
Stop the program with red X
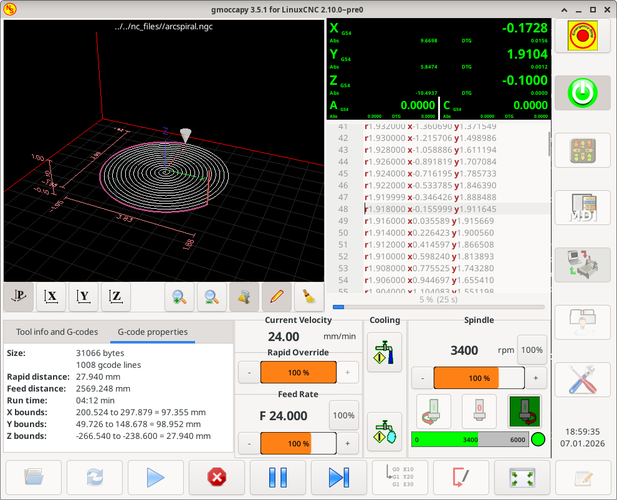pos(216,476)
